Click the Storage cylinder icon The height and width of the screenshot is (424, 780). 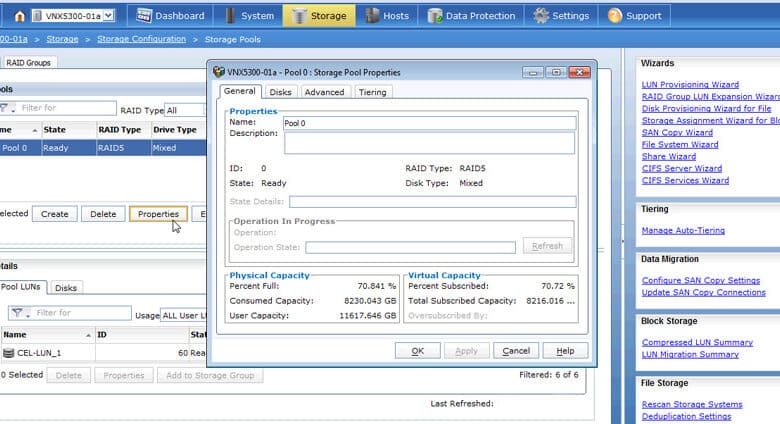click(x=299, y=16)
